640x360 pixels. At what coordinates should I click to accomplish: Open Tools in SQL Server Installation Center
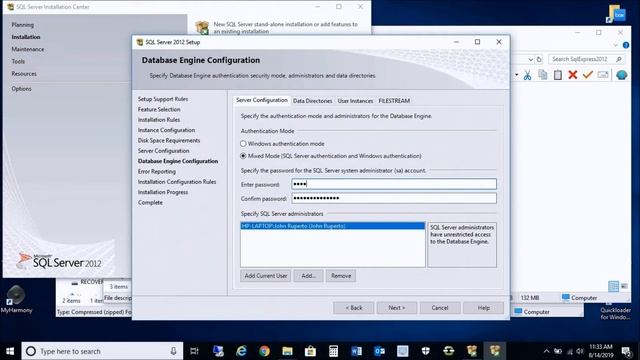click(x=18, y=62)
